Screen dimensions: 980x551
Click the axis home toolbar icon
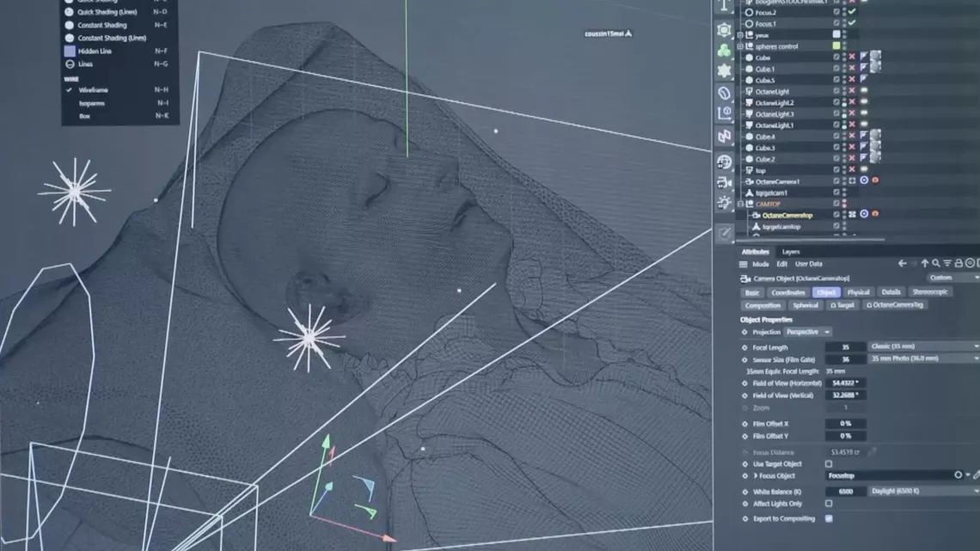(x=724, y=113)
